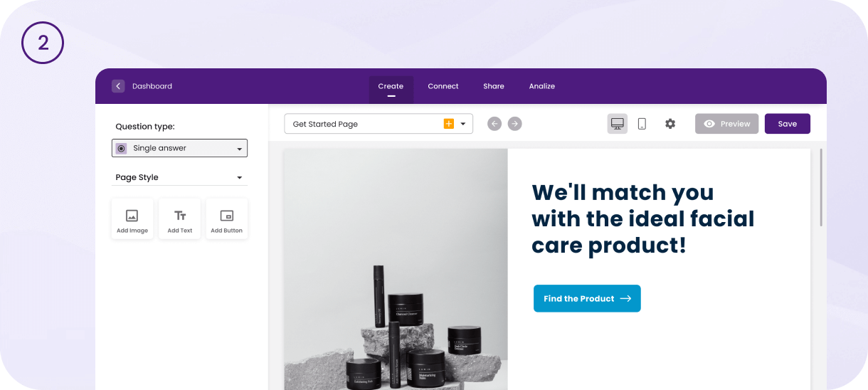The width and height of the screenshot is (868, 390).
Task: Open settings gear in toolbar
Action: pos(670,124)
